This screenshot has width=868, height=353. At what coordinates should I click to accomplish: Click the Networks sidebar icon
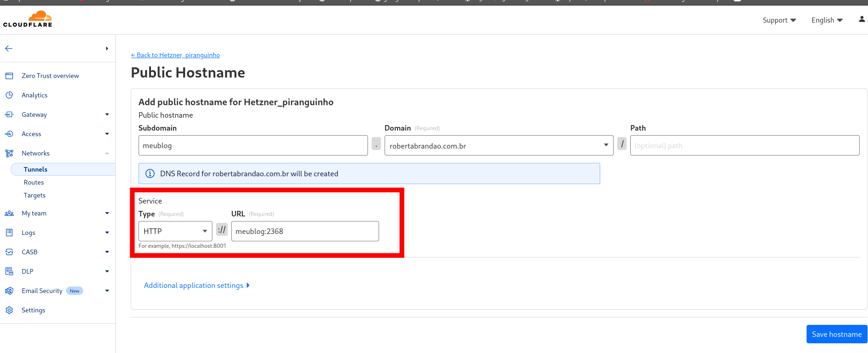(x=9, y=153)
